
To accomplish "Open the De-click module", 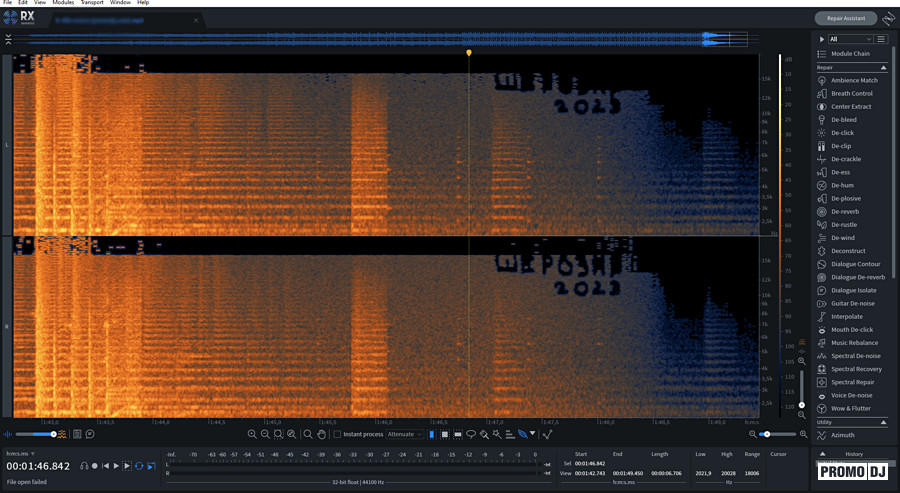I will pos(840,133).
